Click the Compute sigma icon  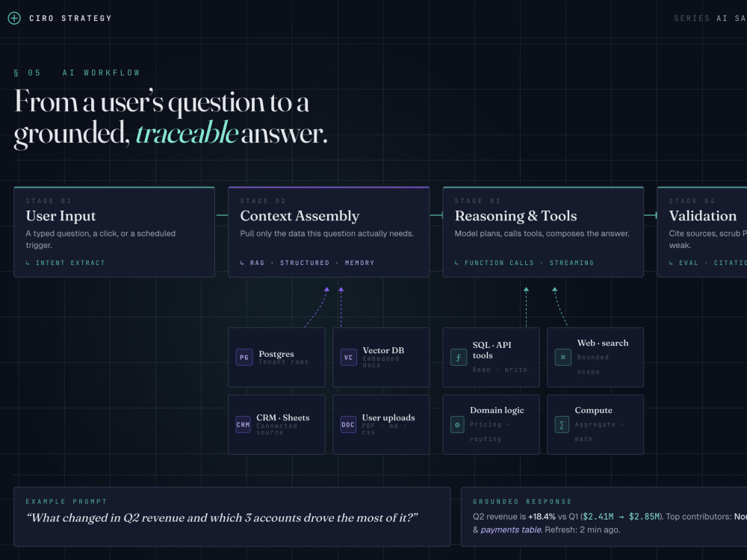(562, 424)
